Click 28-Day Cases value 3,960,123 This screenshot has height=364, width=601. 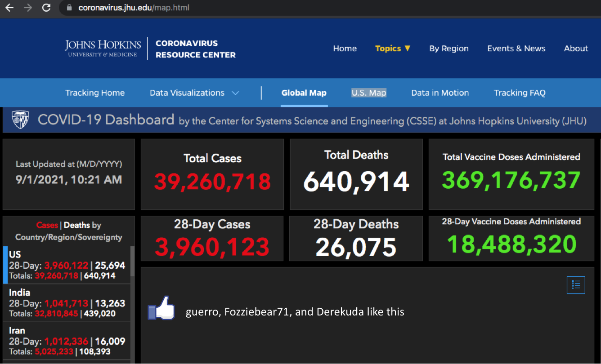coord(212,247)
